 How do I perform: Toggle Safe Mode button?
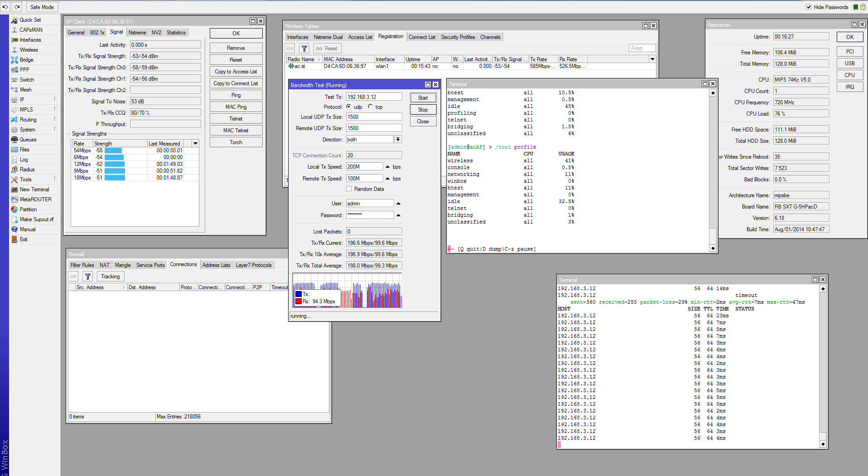pos(42,7)
